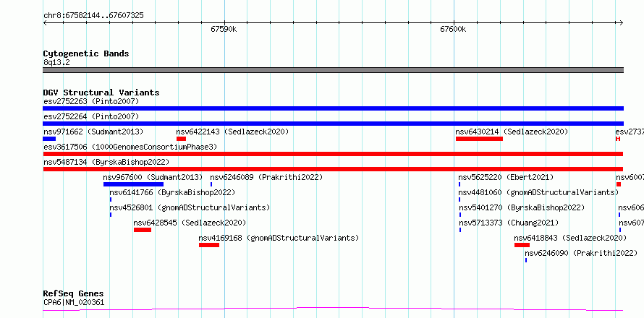
Task: Click the blue bar under nsv967600
Action: pos(133,184)
